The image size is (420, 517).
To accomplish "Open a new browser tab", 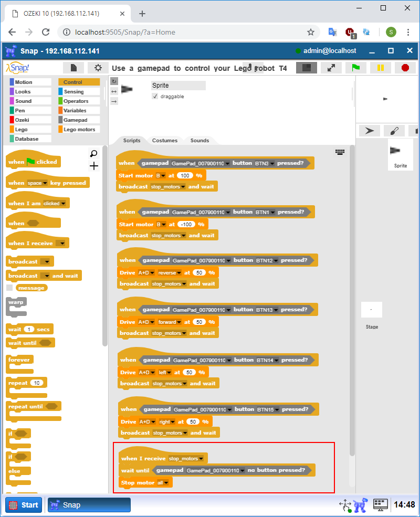I will click(142, 14).
